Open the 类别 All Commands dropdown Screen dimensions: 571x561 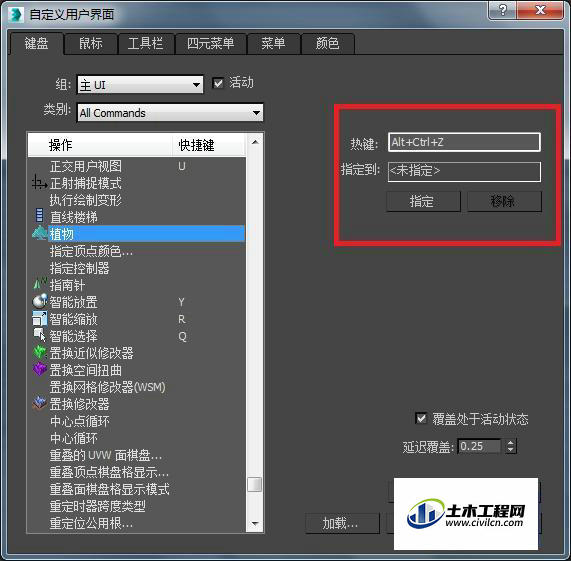pos(170,113)
